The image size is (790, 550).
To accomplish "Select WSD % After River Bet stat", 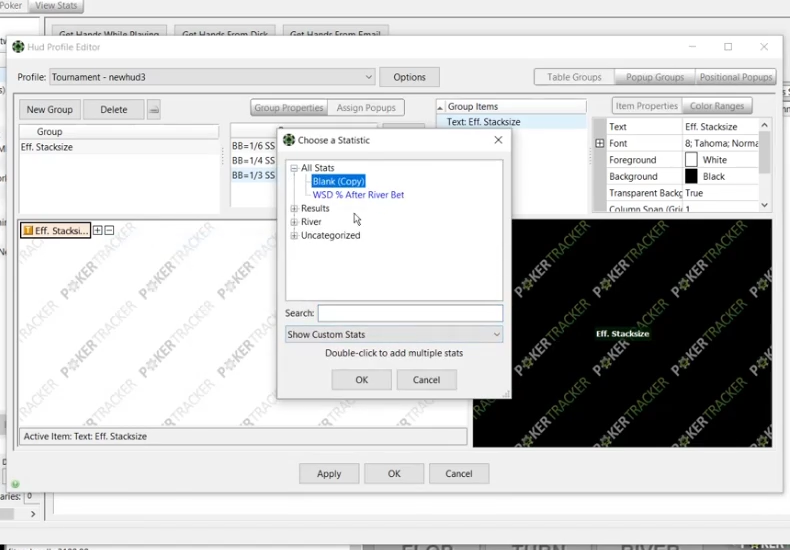I will pyautogui.click(x=358, y=195).
